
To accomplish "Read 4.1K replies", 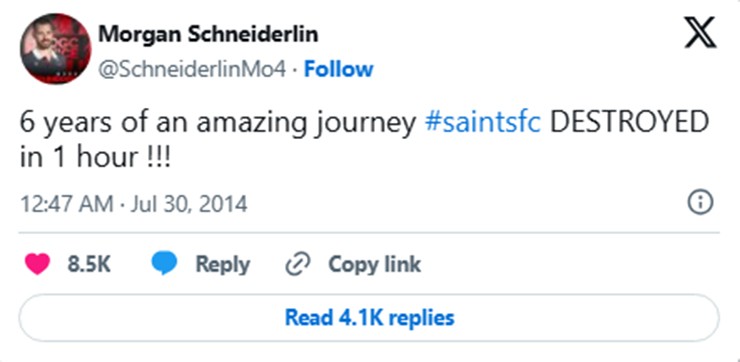I will (370, 318).
